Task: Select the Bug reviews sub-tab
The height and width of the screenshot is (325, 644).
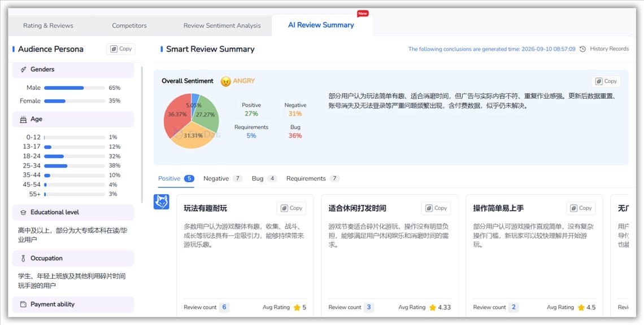Action: pos(264,178)
